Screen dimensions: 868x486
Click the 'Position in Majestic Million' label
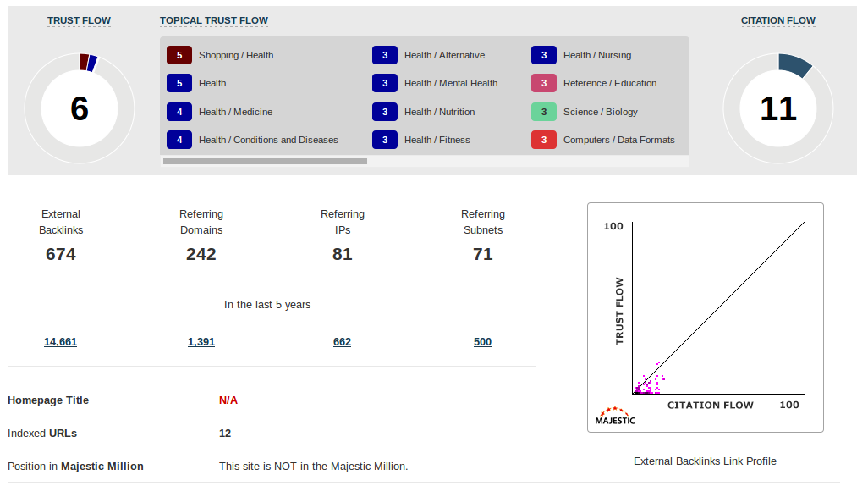75,466
